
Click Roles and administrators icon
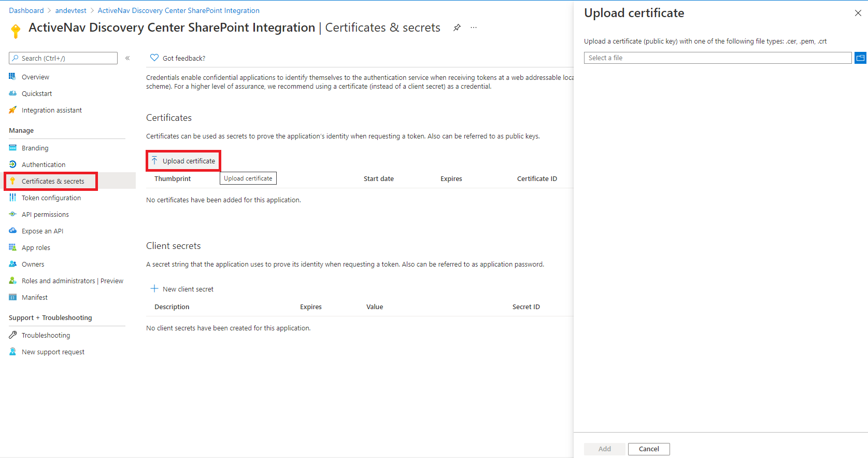pyautogui.click(x=13, y=281)
